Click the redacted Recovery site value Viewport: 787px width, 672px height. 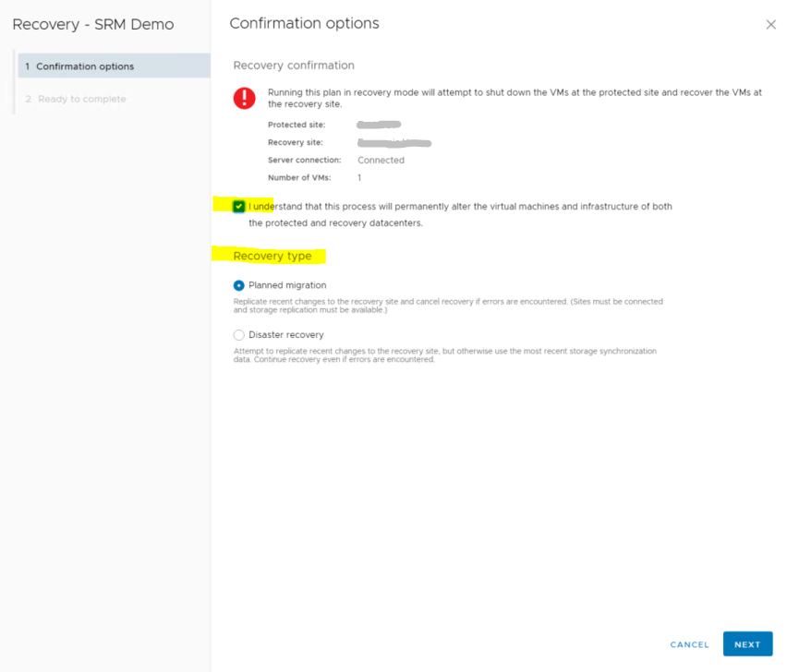(394, 143)
